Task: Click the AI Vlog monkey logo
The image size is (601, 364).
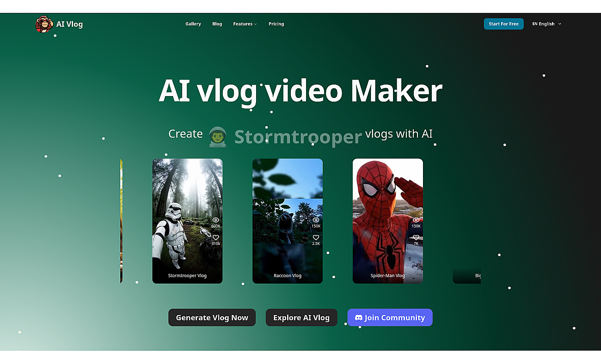Action: (44, 24)
